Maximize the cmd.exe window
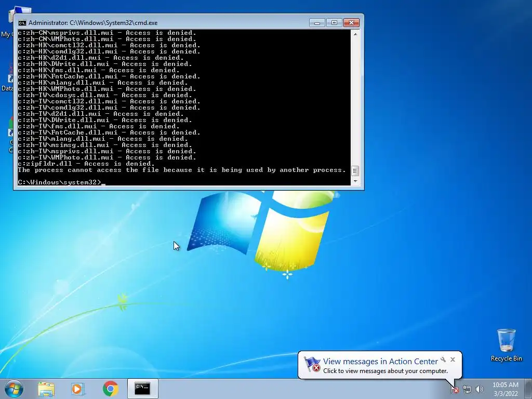Screen dimensions: 532x399 (x=334, y=23)
